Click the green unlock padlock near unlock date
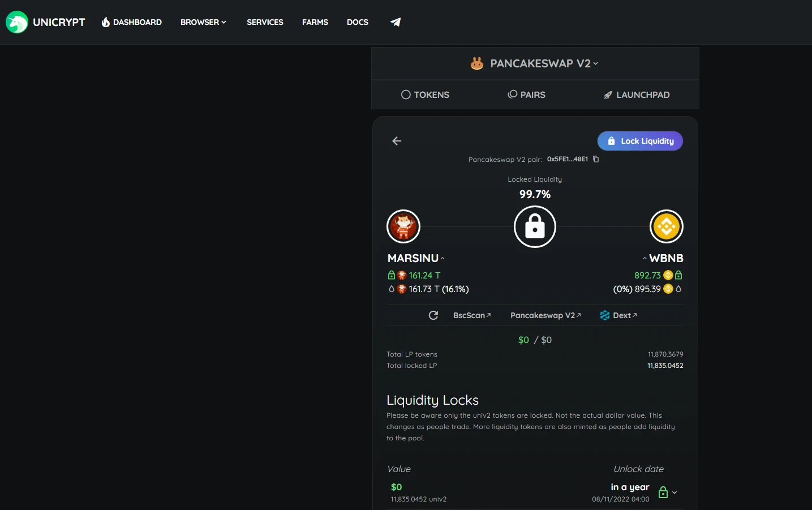 coord(663,492)
